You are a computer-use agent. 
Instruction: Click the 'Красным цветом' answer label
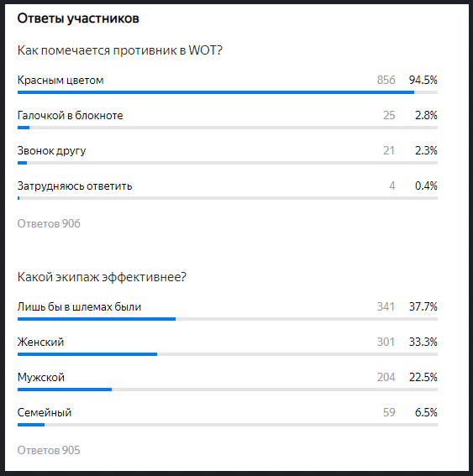point(60,80)
